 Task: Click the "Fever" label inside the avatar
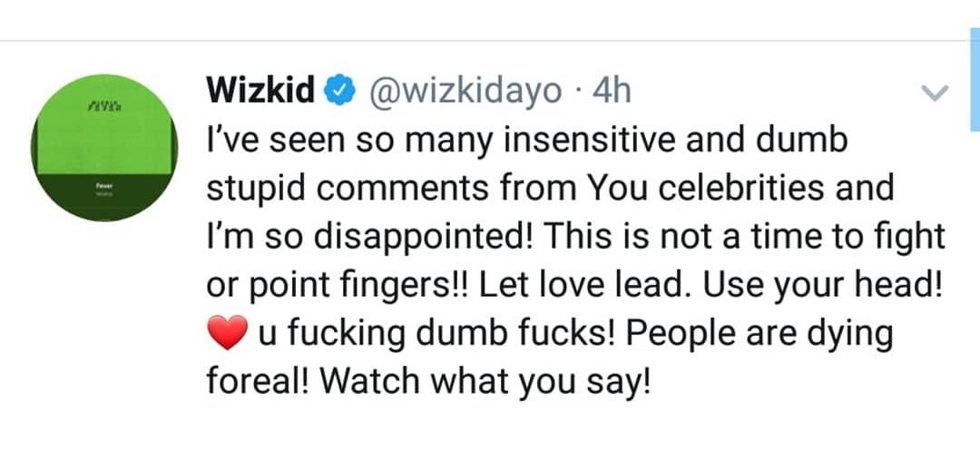(104, 182)
